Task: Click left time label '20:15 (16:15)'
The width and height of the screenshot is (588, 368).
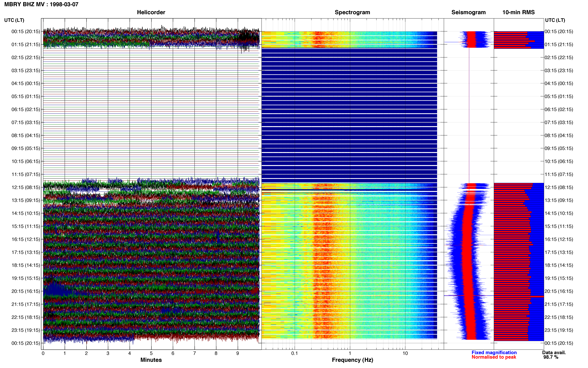Action: (x=26, y=291)
